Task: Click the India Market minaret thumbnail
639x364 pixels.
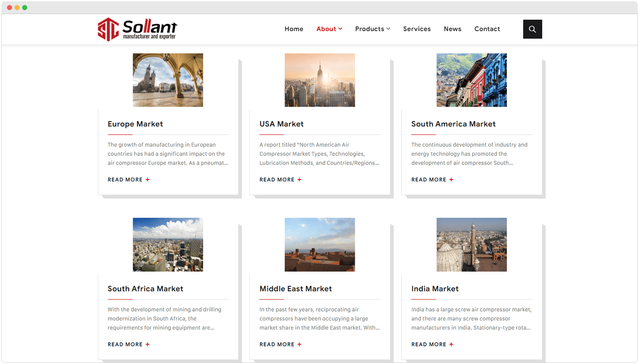Action: pyautogui.click(x=472, y=245)
